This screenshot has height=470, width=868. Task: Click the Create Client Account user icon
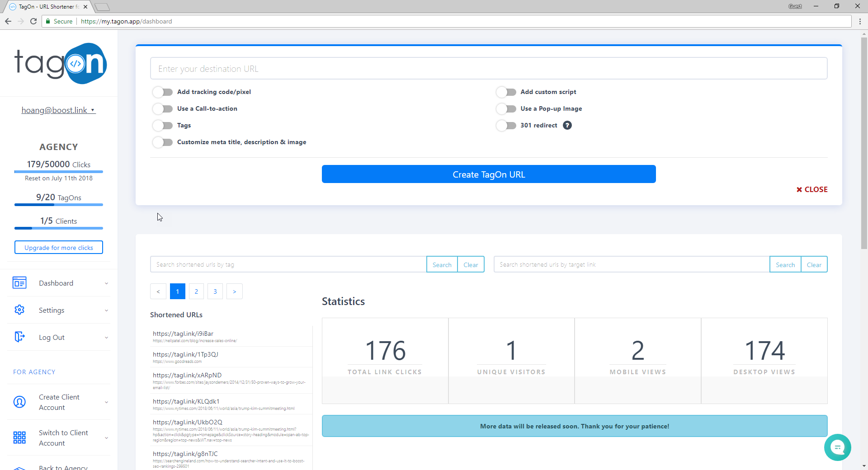coord(19,402)
